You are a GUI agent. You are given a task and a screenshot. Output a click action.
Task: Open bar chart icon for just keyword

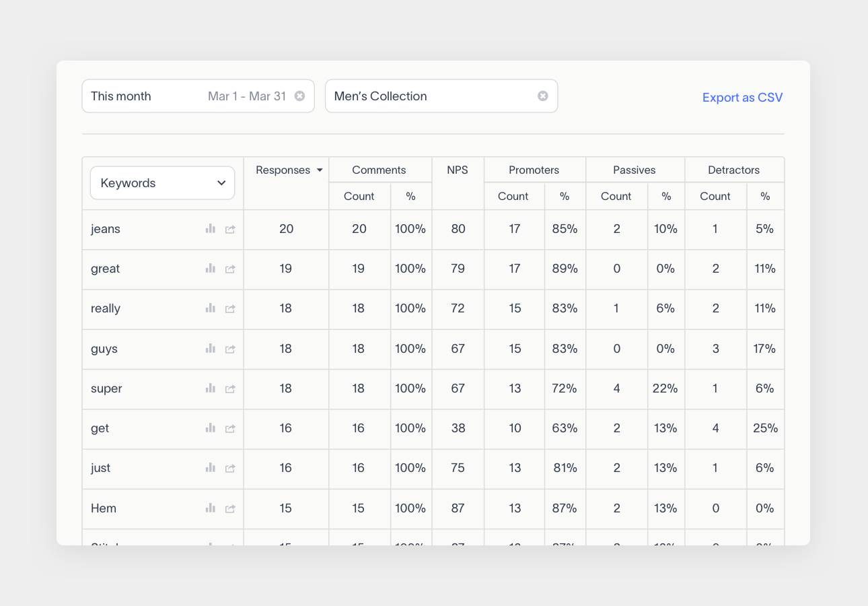pyautogui.click(x=211, y=468)
